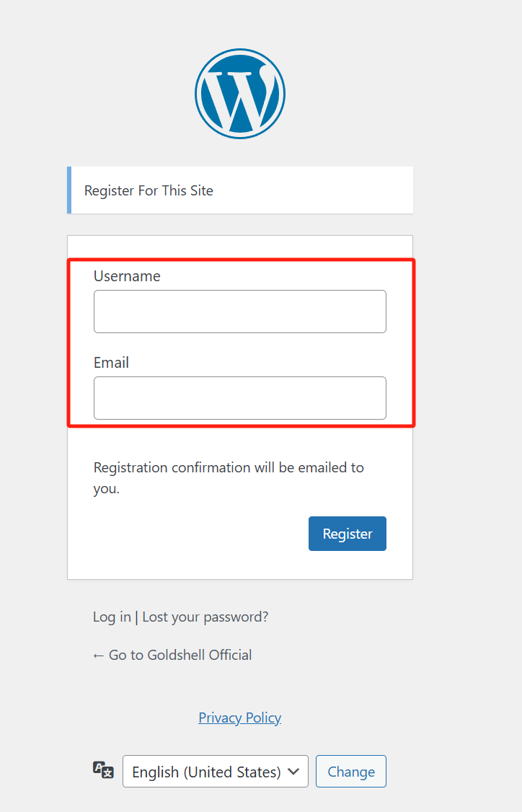Click the language translation icon
Viewport: 522px width, 812px height.
click(x=104, y=770)
